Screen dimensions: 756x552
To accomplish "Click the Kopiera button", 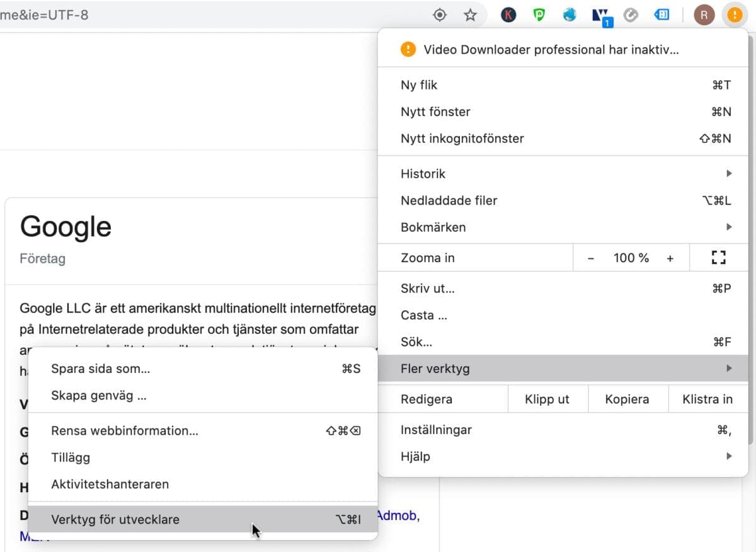I will tap(627, 399).
